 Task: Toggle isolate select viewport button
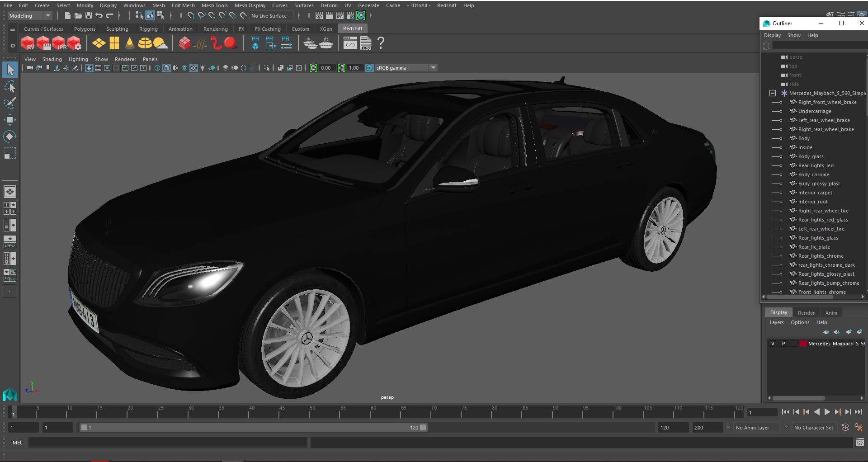[x=267, y=68]
